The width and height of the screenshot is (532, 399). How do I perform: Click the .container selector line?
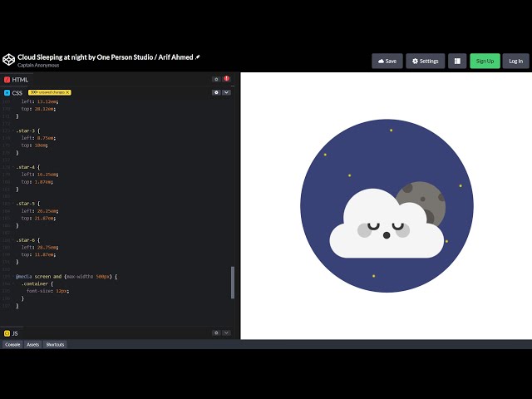pyautogui.click(x=37, y=283)
